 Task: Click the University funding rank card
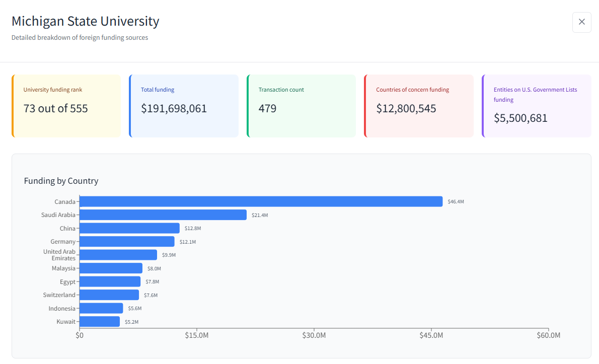tap(66, 106)
